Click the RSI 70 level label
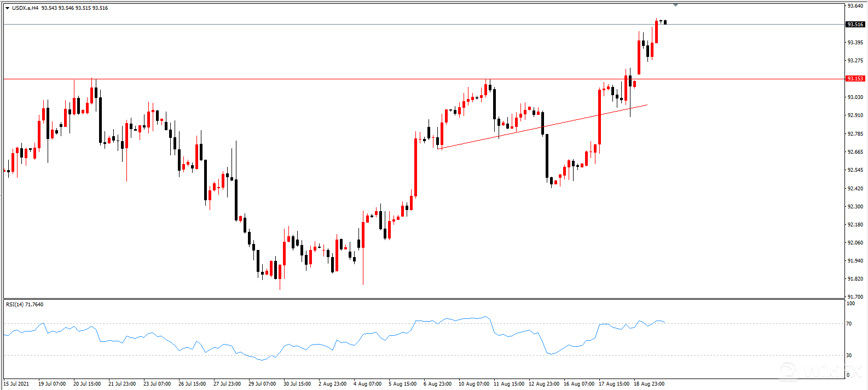The image size is (868, 390). click(x=849, y=324)
